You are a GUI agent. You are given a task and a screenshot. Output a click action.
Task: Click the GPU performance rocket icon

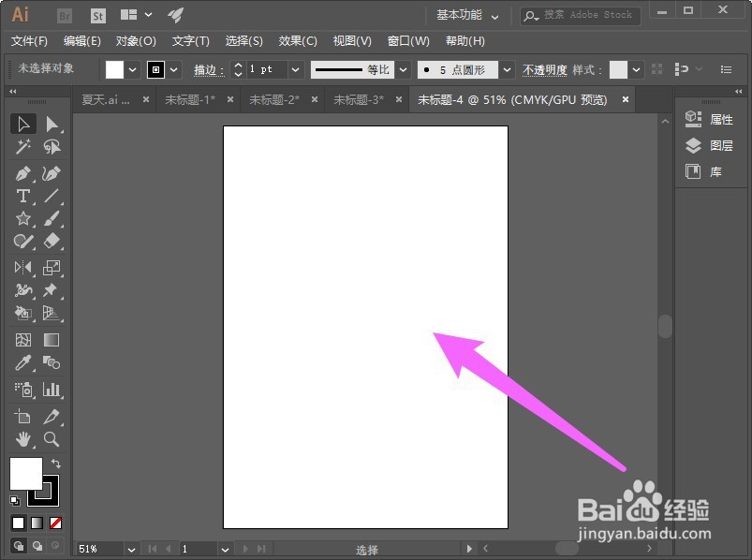tap(175, 15)
